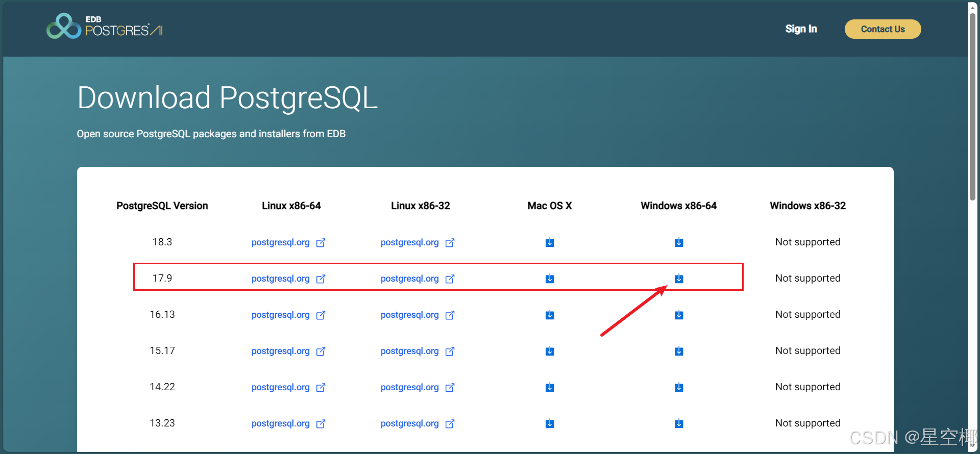Download Mac OS X installer for 16.13
Viewport: 980px width, 454px height.
coord(550,315)
